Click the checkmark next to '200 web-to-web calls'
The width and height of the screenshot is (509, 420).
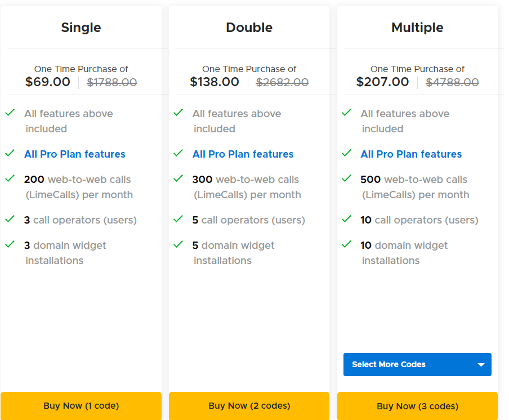click(x=10, y=179)
